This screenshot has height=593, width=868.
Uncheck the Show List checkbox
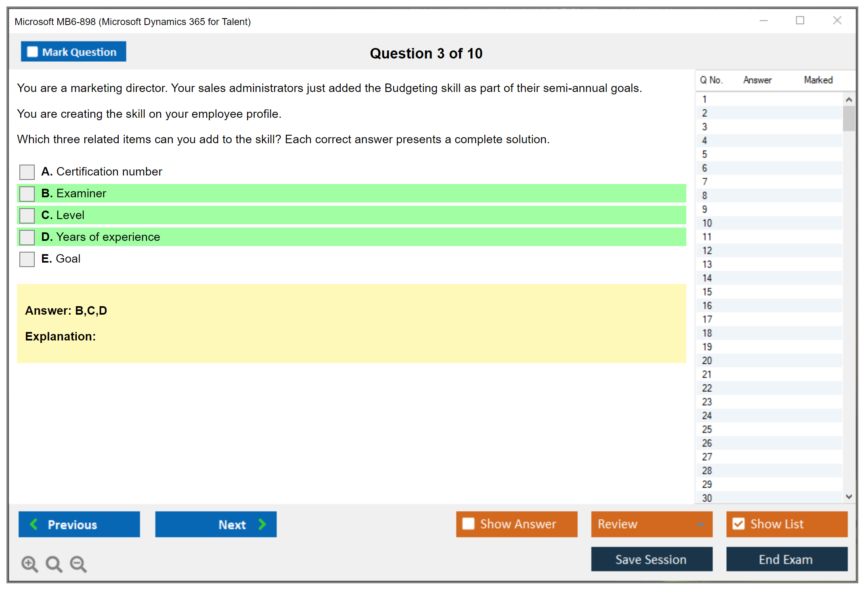[738, 524]
